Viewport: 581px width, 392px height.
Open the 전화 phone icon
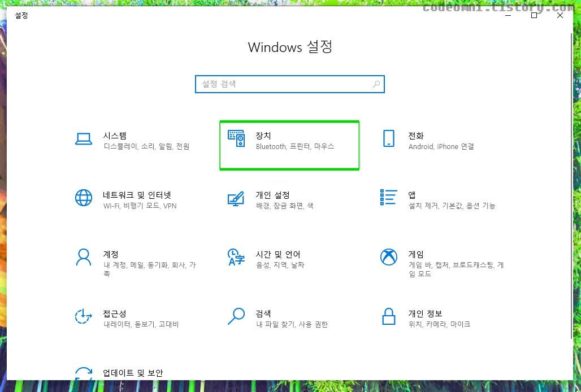389,138
